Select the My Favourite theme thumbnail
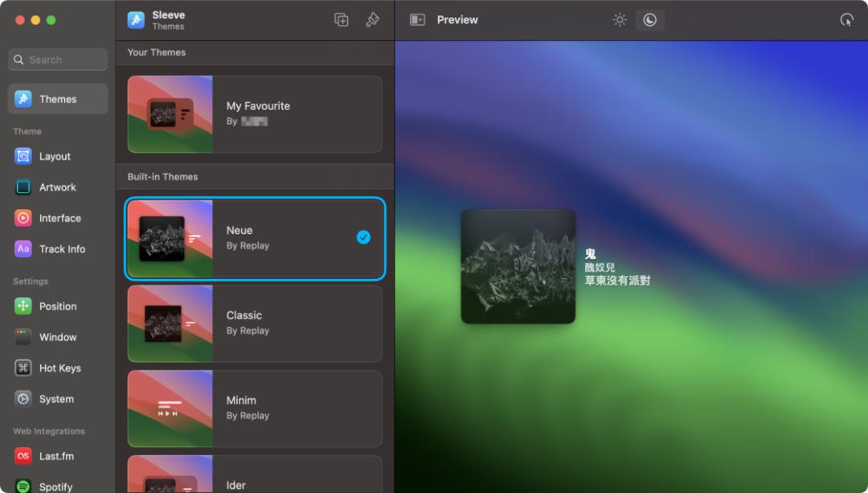The image size is (868, 493). tap(170, 114)
